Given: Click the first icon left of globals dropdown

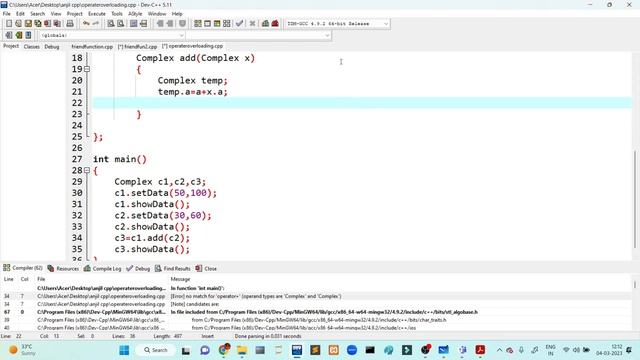Looking at the screenshot, I should pos(9,35).
